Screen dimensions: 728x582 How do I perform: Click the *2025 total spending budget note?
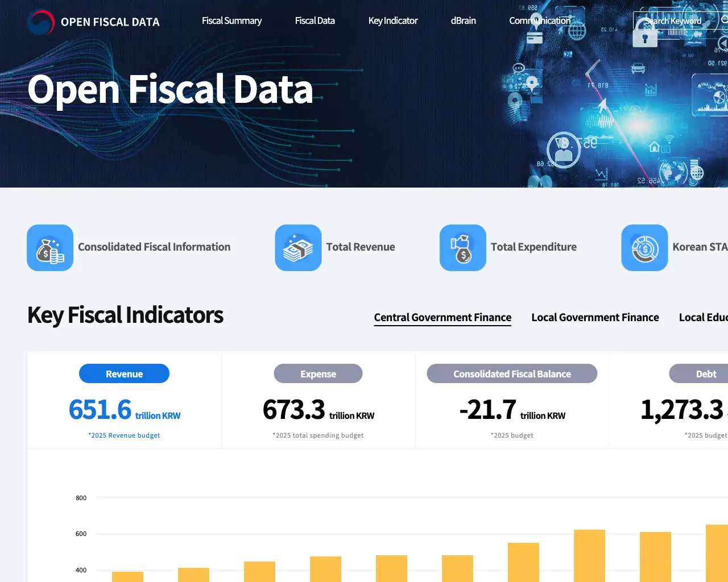pyautogui.click(x=318, y=435)
